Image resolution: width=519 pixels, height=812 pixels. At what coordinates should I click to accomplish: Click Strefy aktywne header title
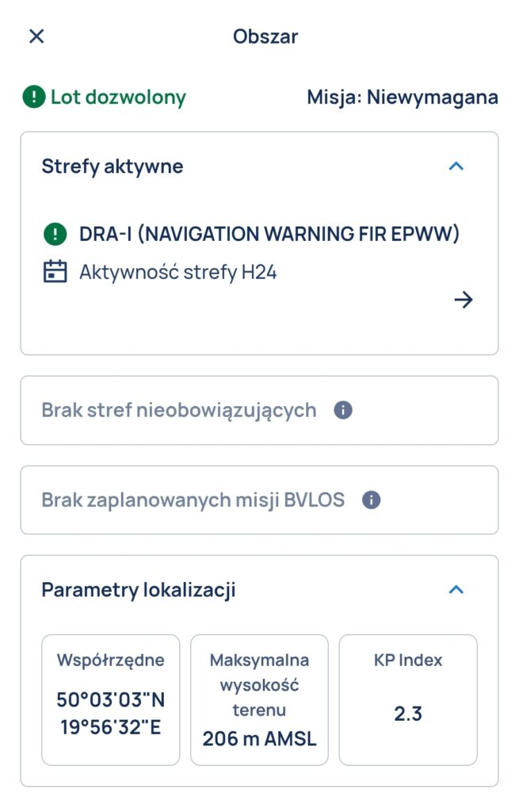point(113,167)
